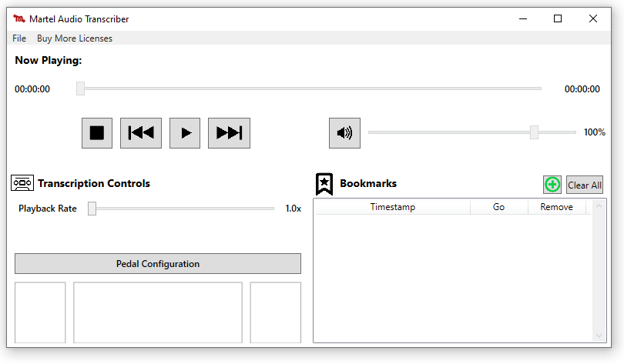Click the 100% volume value
The height and width of the screenshot is (364, 624).
[594, 132]
